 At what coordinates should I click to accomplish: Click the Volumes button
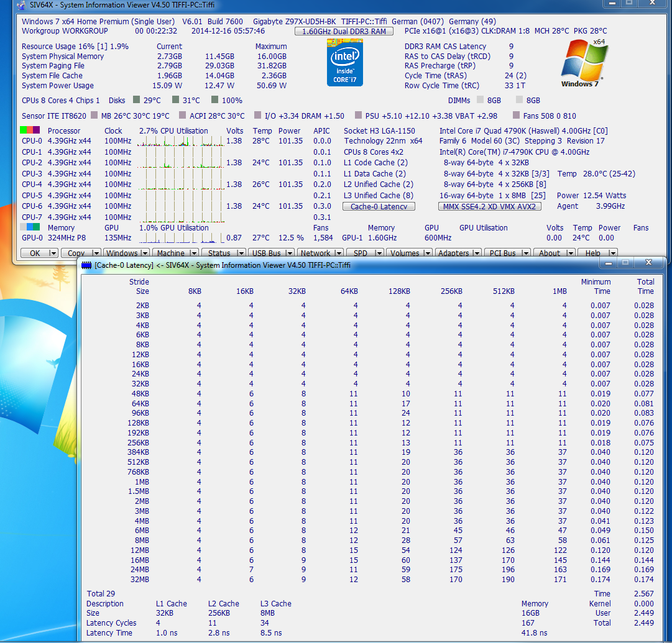(405, 253)
